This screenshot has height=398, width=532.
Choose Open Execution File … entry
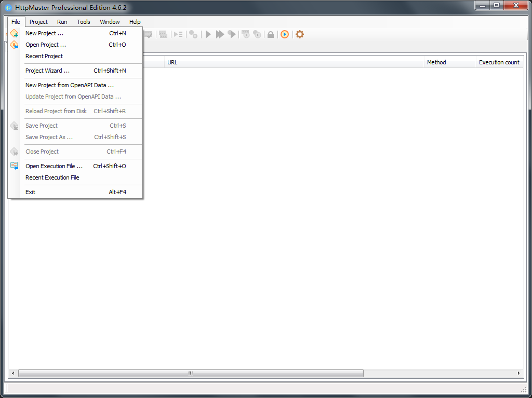(x=75, y=166)
